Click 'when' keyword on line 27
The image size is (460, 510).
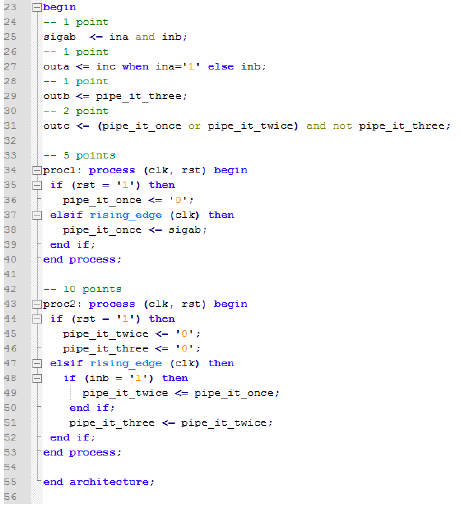click(135, 67)
